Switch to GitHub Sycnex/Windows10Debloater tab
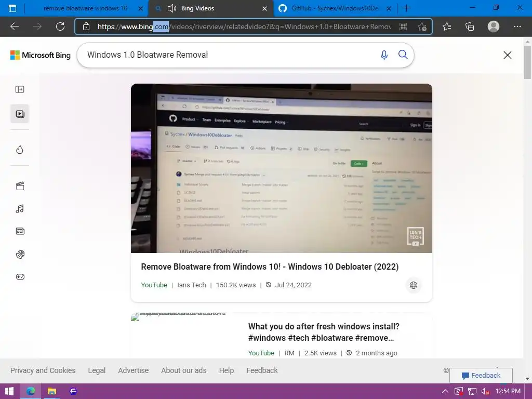532x399 pixels. [335, 8]
